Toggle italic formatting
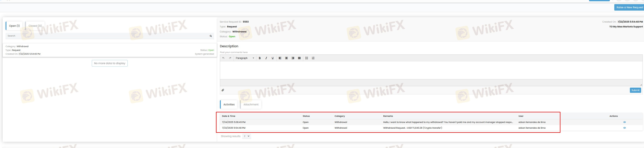The image size is (644, 148). click(266, 58)
